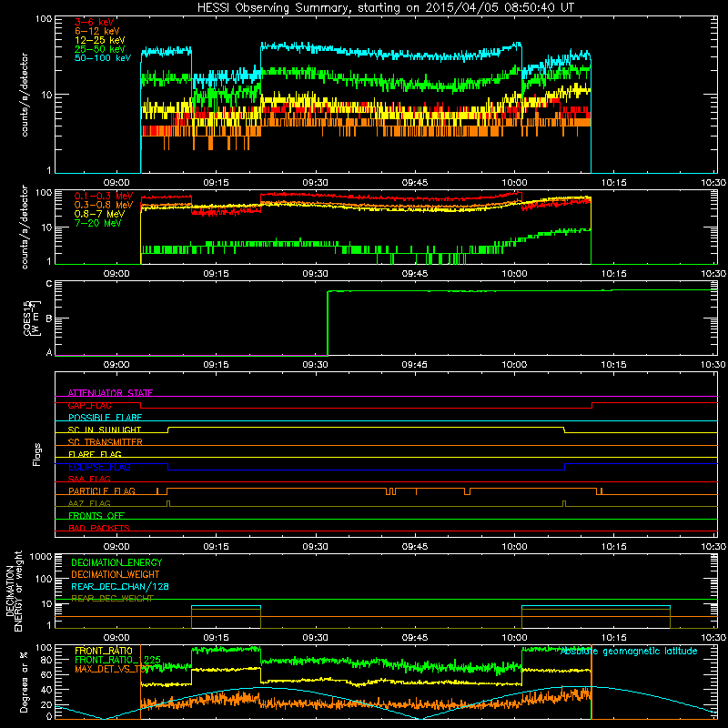
Task: Click the '0.3-0.8 MeV' legend entry
Action: (104, 205)
